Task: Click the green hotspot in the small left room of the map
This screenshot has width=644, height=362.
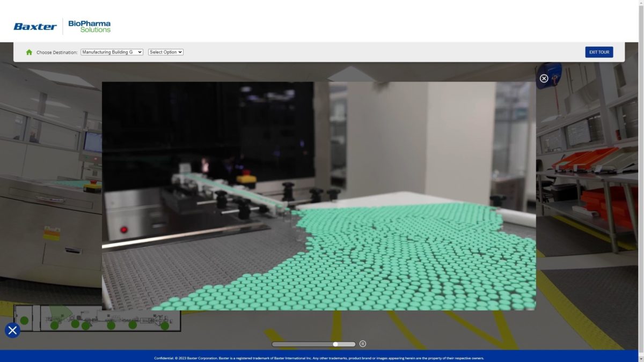Action: [24, 320]
